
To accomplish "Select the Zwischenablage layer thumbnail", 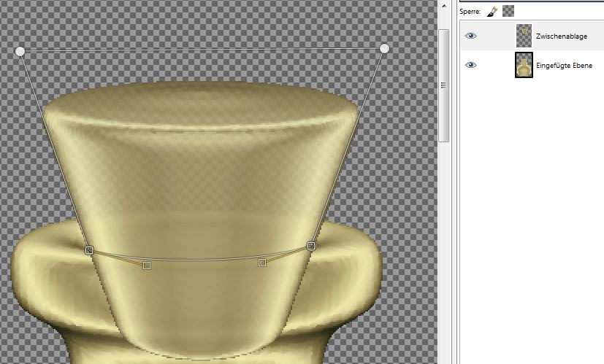I will 524,36.
